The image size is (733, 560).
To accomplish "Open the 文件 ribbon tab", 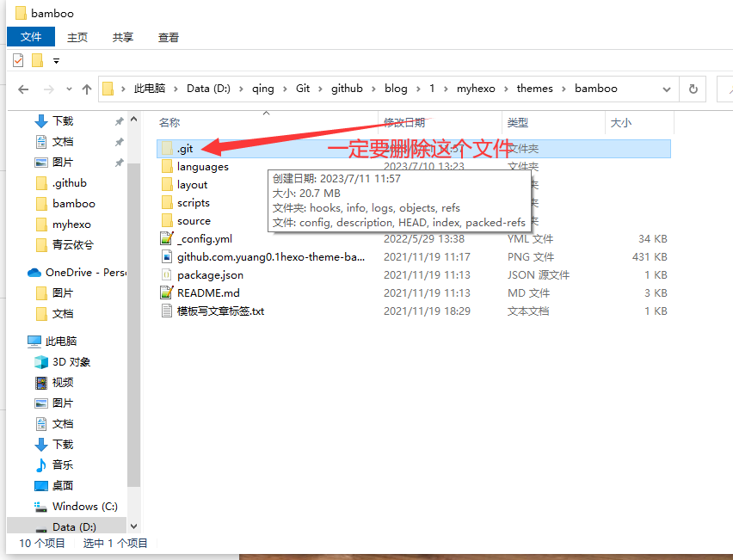I will [x=31, y=36].
